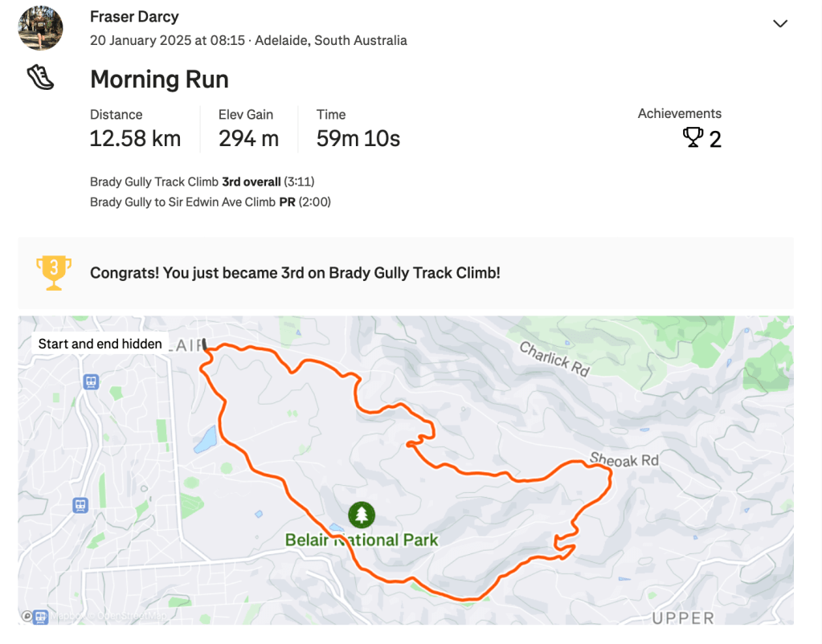Click the Fraser Darcy athlete name

(x=134, y=17)
